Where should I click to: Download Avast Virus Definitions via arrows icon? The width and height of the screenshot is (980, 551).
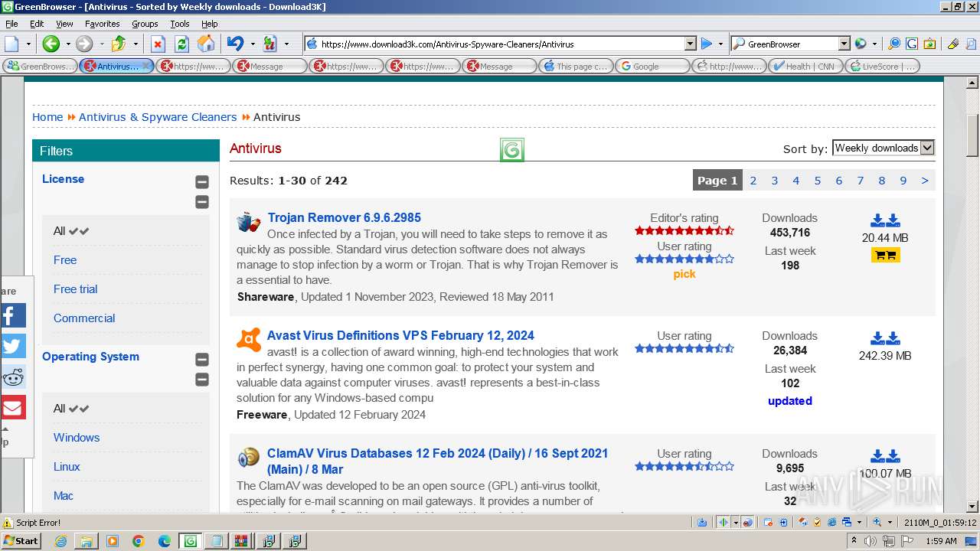point(885,338)
